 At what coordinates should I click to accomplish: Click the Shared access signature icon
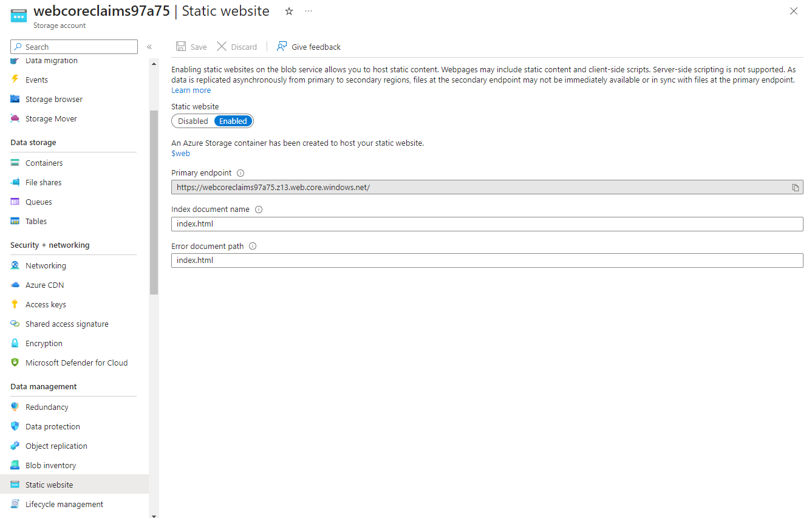[15, 324]
